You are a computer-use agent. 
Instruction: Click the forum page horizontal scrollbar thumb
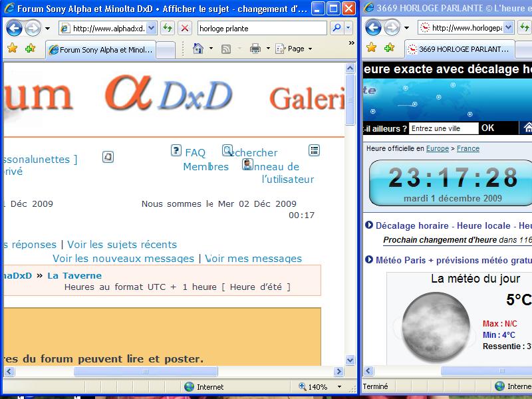coord(146,372)
